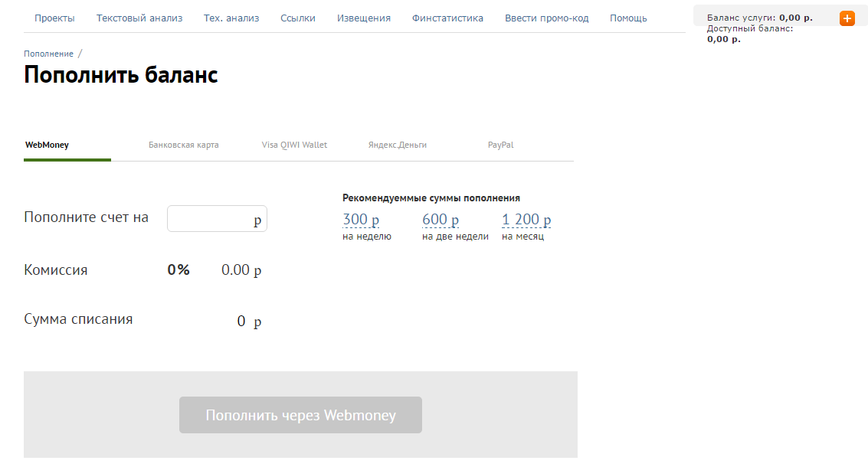The image size is (868, 467).
Task: Open Тех. анализ in top navigation
Action: click(x=231, y=18)
